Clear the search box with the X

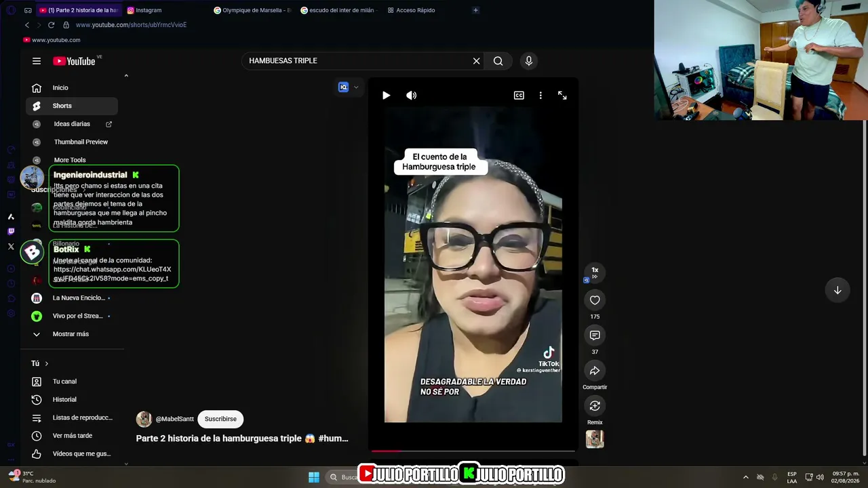pyautogui.click(x=476, y=61)
